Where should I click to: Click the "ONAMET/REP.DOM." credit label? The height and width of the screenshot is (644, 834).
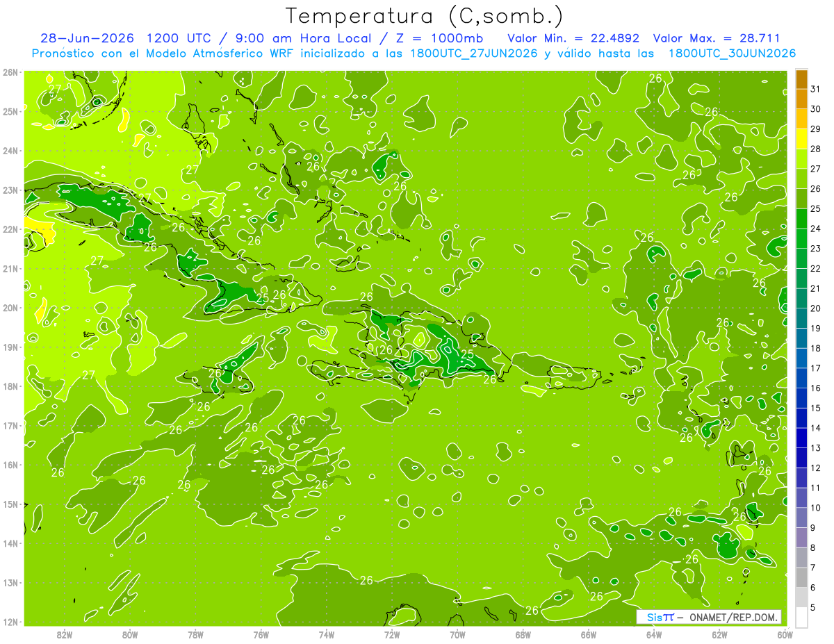[x=733, y=617]
